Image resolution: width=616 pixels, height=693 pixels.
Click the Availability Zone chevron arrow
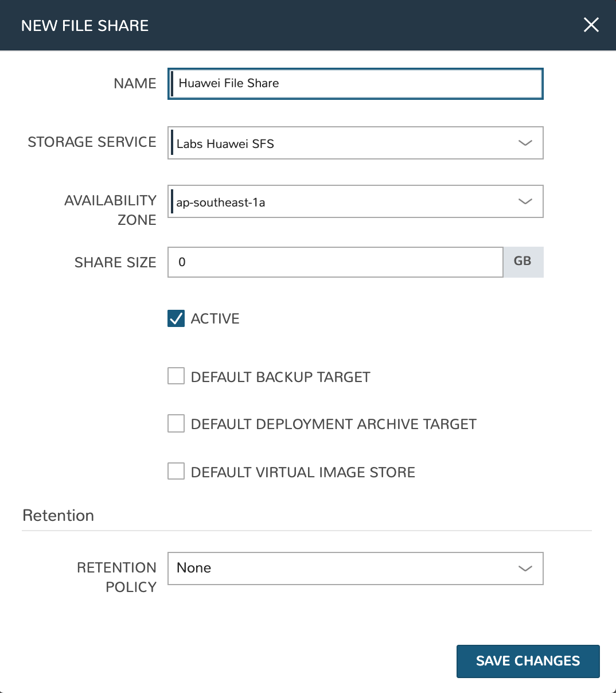pyautogui.click(x=525, y=201)
